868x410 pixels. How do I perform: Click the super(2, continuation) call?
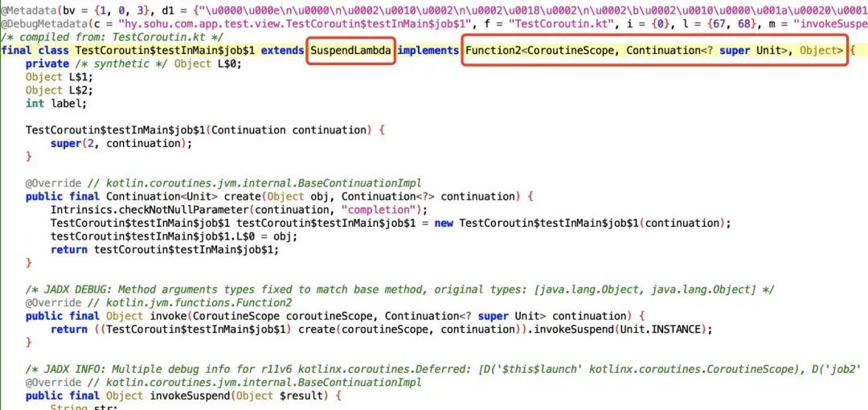(x=121, y=143)
